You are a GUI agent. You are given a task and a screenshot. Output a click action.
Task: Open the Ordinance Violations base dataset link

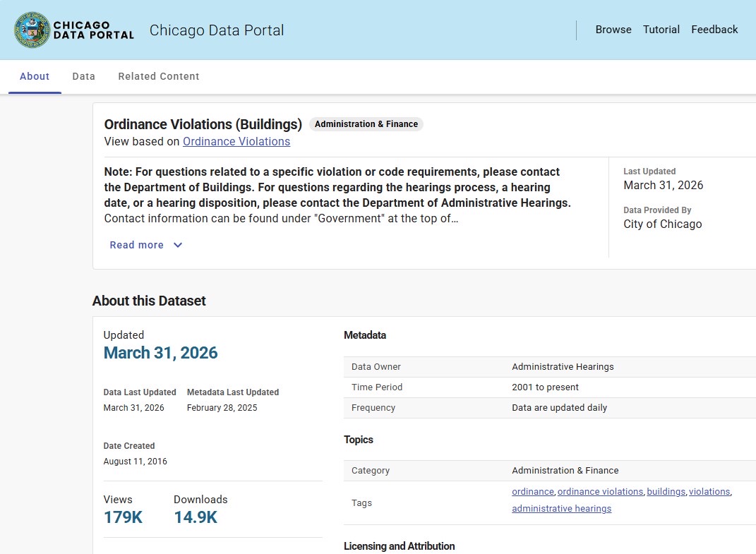[x=236, y=141]
